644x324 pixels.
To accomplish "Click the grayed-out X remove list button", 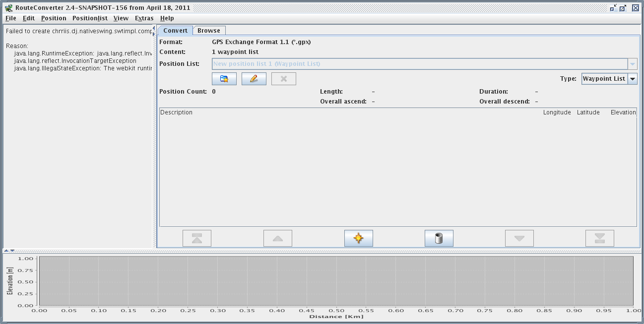I will [284, 79].
